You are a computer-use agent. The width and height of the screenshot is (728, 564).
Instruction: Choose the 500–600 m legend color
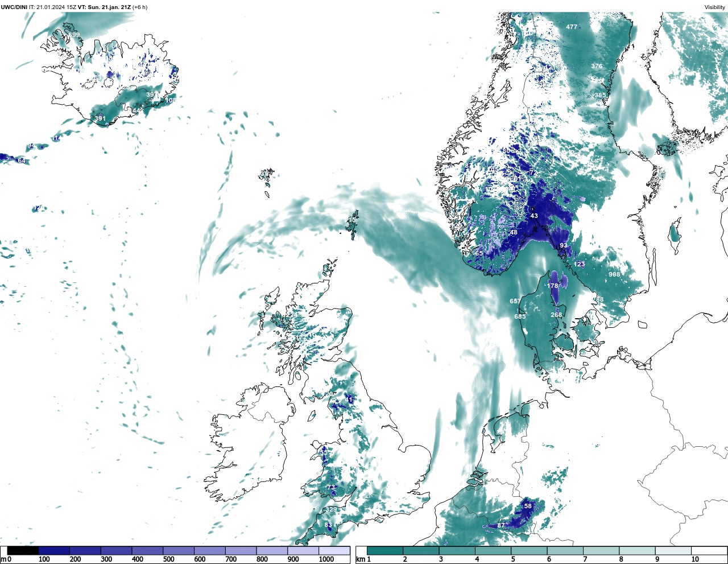(179, 550)
